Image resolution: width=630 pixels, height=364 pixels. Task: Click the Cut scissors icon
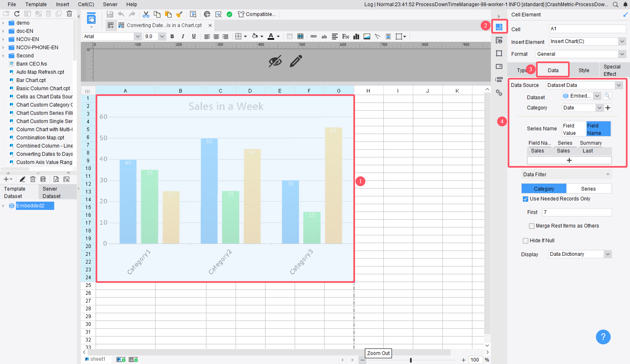(146, 14)
